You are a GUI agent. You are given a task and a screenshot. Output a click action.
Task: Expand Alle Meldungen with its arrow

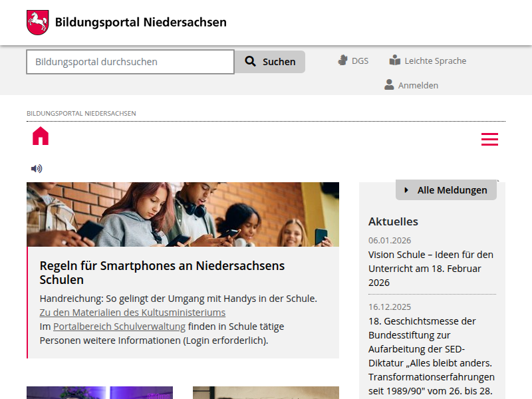pyautogui.click(x=406, y=190)
